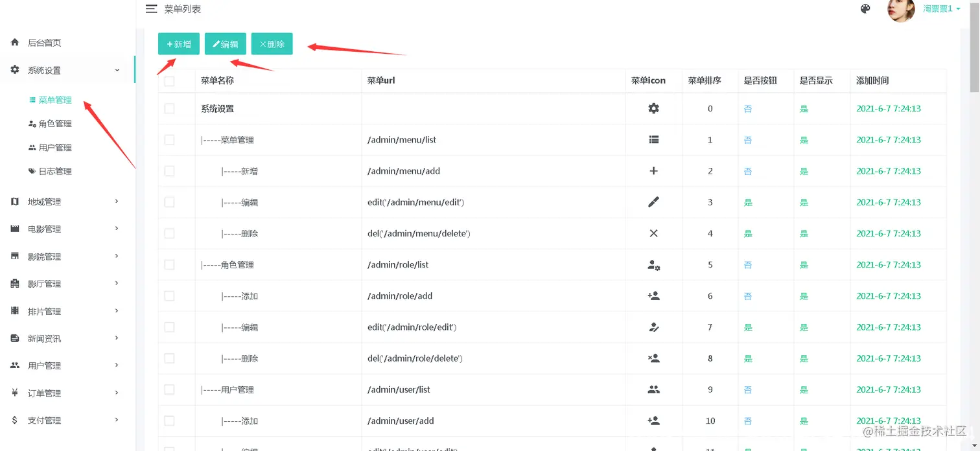Click the tag icon beside 日志管理
The width and height of the screenshot is (980, 451).
(32, 171)
